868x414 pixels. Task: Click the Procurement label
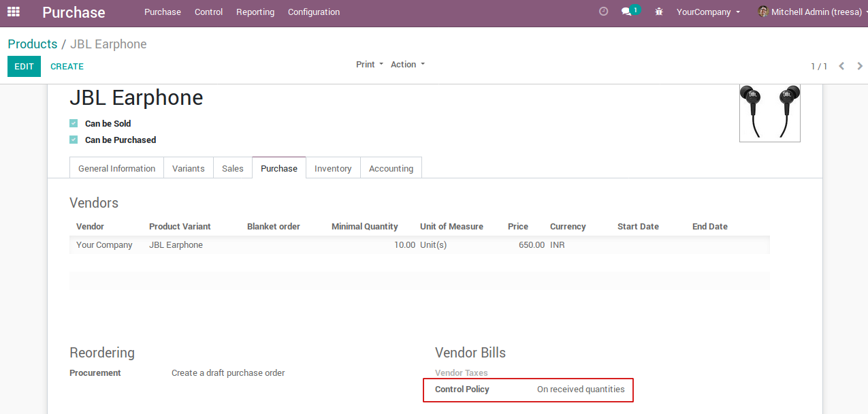pyautogui.click(x=95, y=372)
